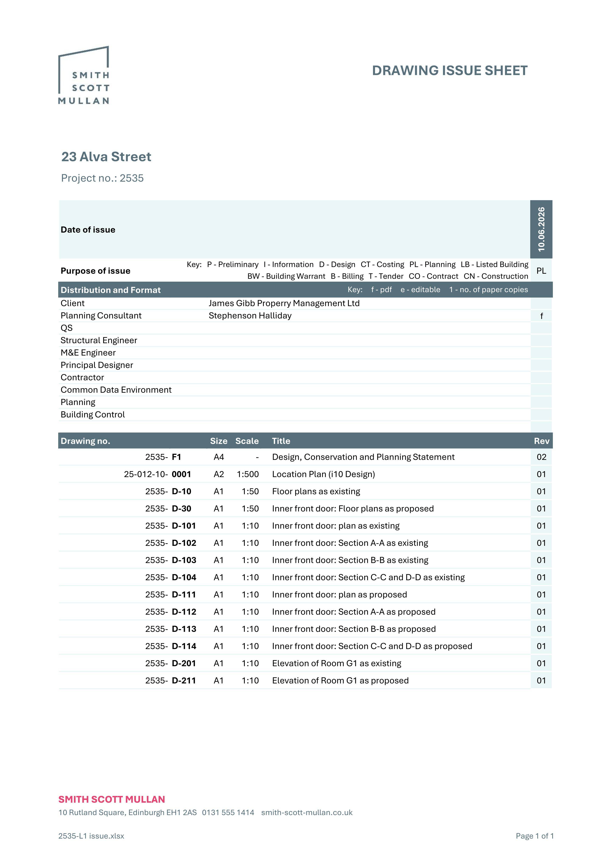Click 'Inner front door: Floor plans as proposed'
Viewport: 613px width, 868px height.
coord(353,509)
